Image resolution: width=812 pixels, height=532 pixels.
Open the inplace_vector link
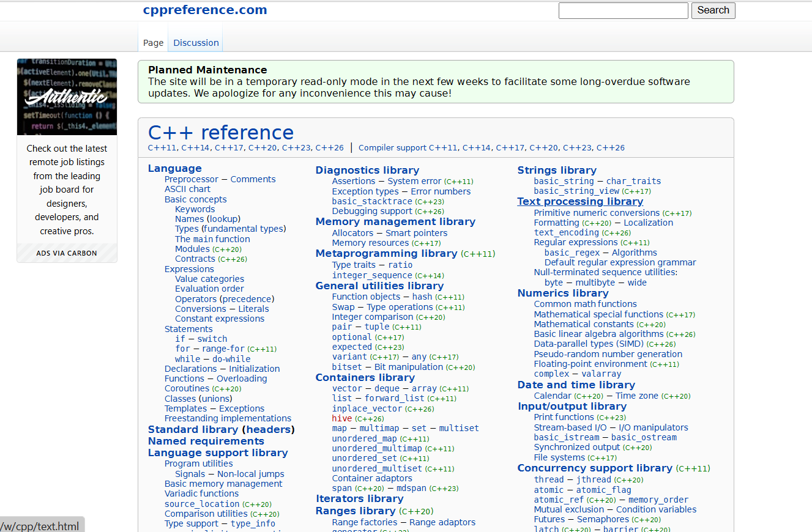367,408
